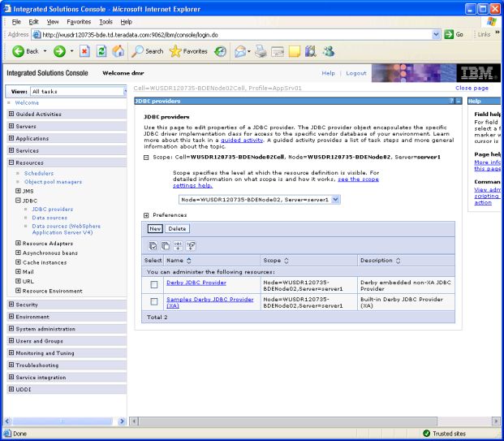Click the IE Forward arrow icon
Viewport: 504px width, 441px height.
click(x=59, y=51)
